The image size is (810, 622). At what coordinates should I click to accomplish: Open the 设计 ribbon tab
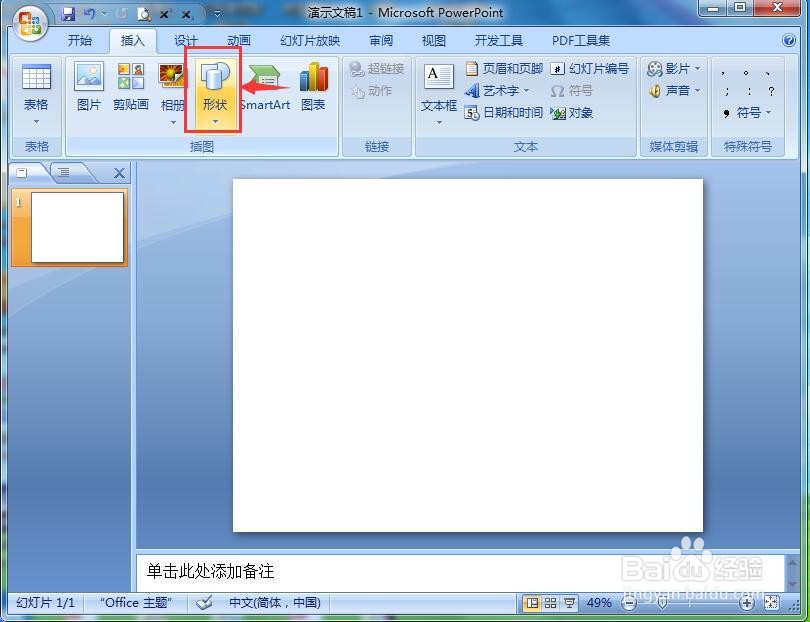click(185, 40)
